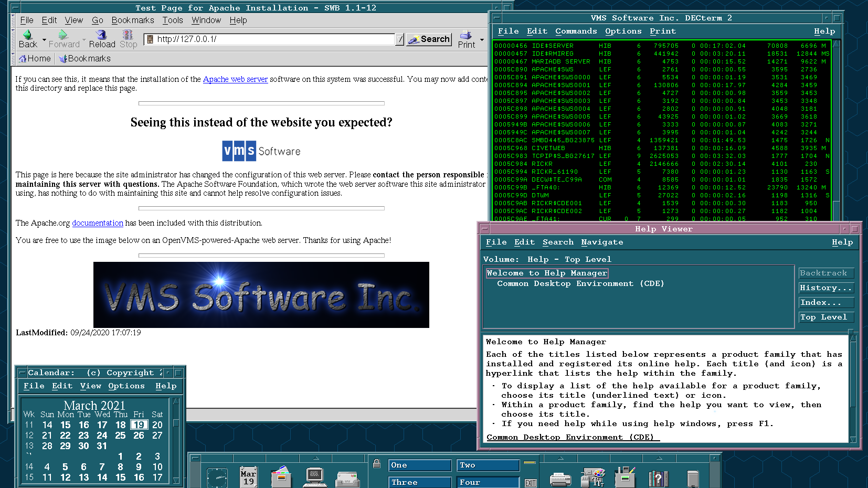Open DECterm Options menu

pos(623,31)
